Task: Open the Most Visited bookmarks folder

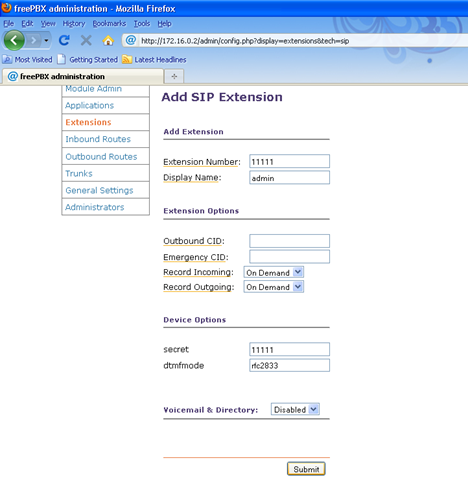Action: click(27, 60)
